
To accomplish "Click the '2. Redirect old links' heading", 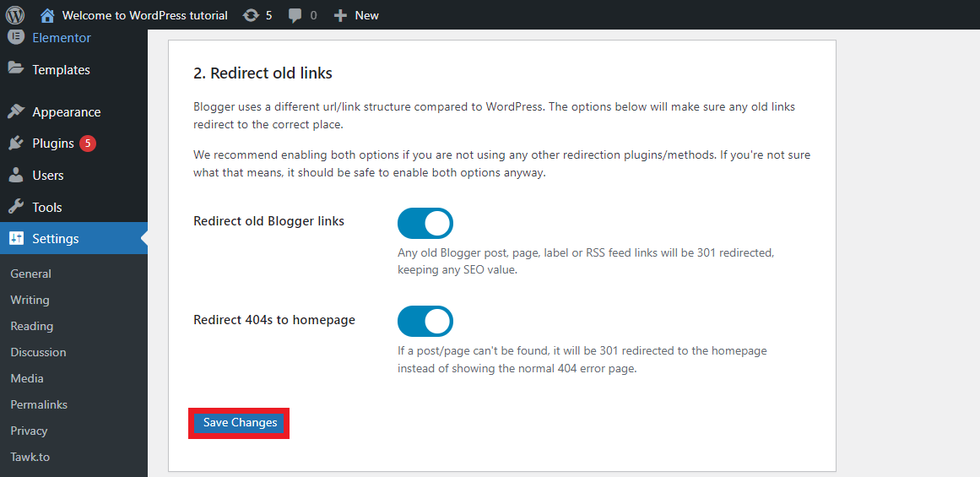I will tap(263, 73).
